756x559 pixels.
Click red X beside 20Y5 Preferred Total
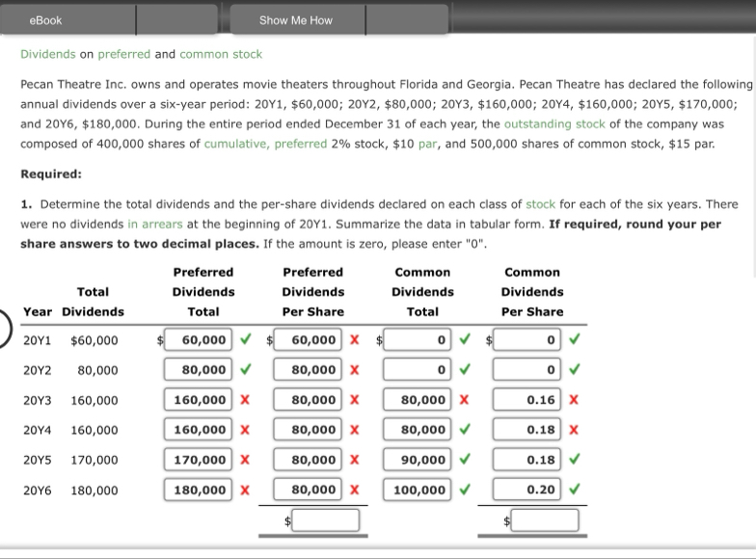(245, 460)
